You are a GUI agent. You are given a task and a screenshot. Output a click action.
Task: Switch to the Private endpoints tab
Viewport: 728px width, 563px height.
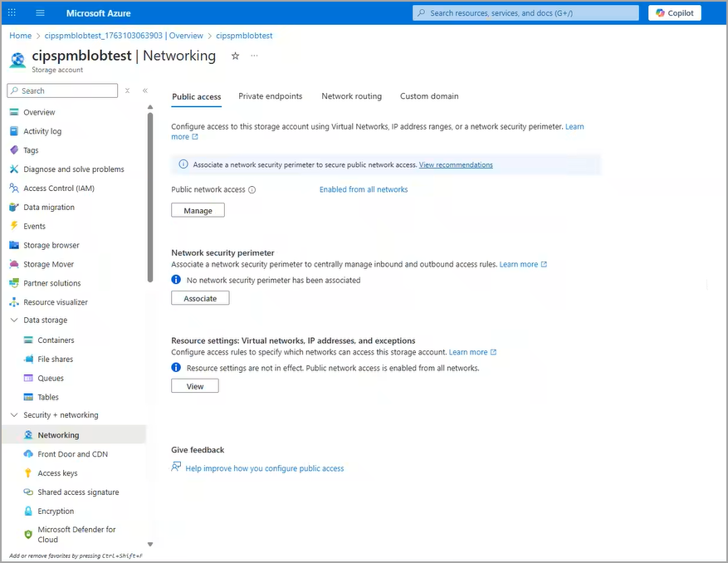[271, 96]
